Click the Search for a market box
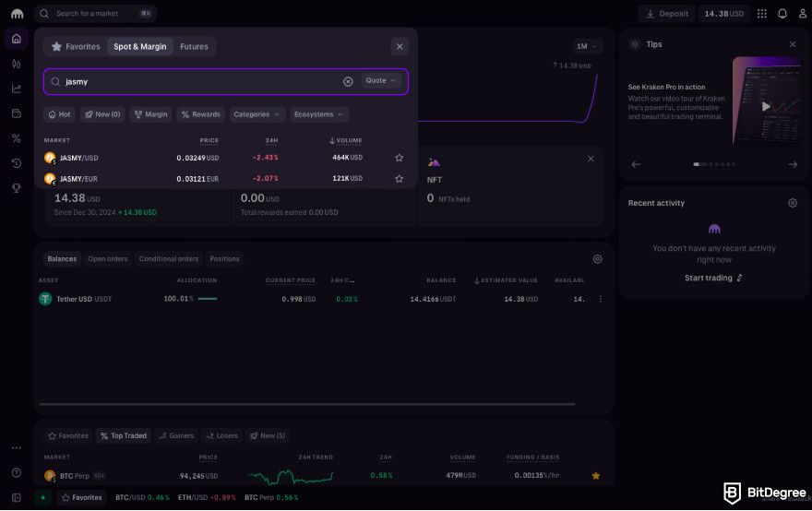812x511 pixels. pyautogui.click(x=95, y=14)
